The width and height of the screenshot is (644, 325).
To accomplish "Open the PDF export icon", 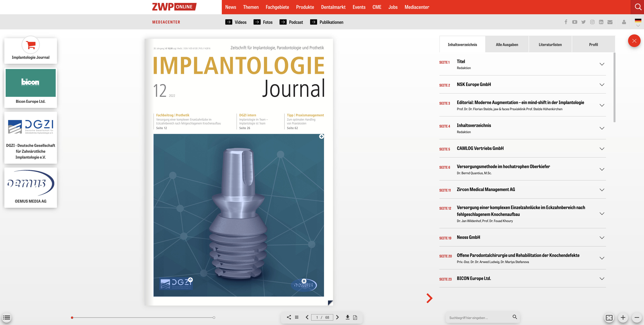I will 355,317.
